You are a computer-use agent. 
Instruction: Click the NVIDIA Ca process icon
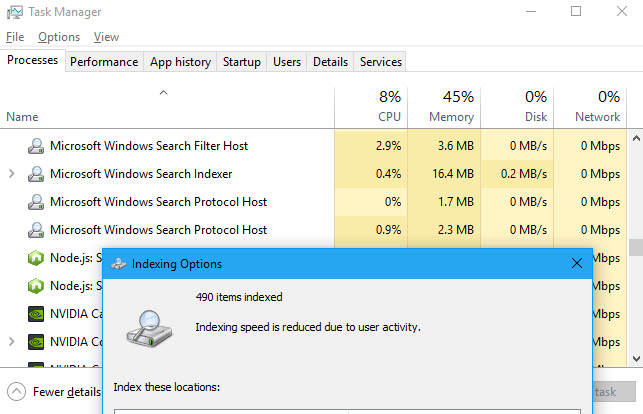click(36, 314)
